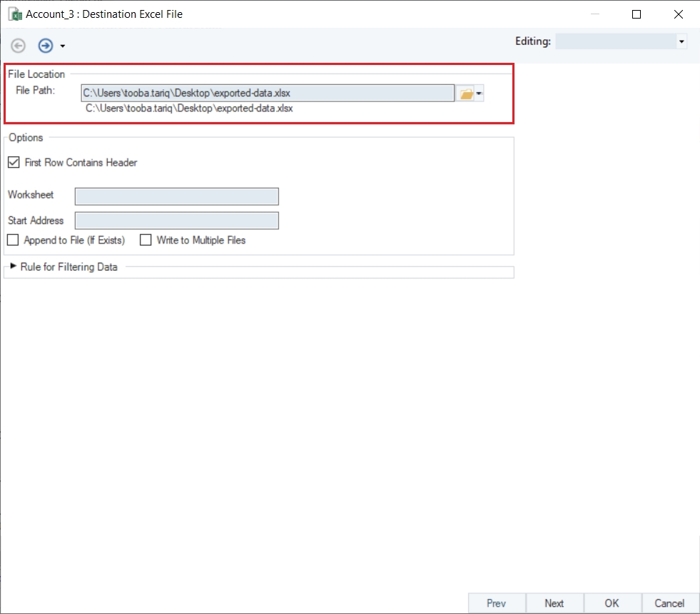Click the File Path input field
Viewport: 700px width, 614px height.
tap(268, 93)
